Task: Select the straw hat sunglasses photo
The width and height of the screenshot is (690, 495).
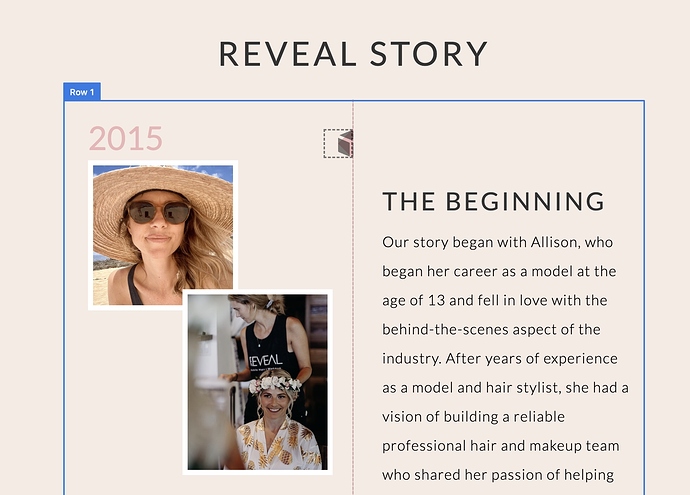Action: tap(163, 235)
